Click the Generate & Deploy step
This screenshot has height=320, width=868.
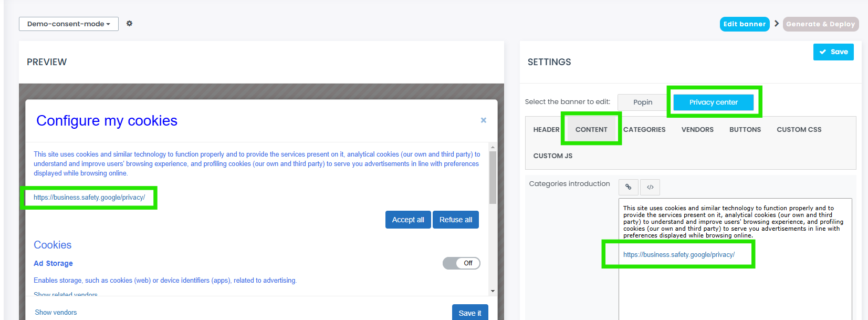(x=820, y=24)
